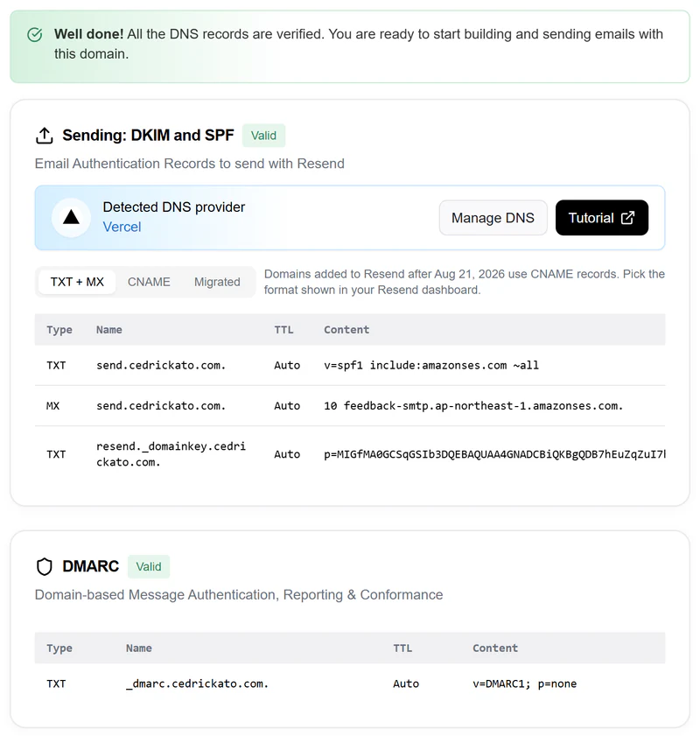This screenshot has width=700, height=736.
Task: Click the Valid badge next to DMARC
Action: 149,566
